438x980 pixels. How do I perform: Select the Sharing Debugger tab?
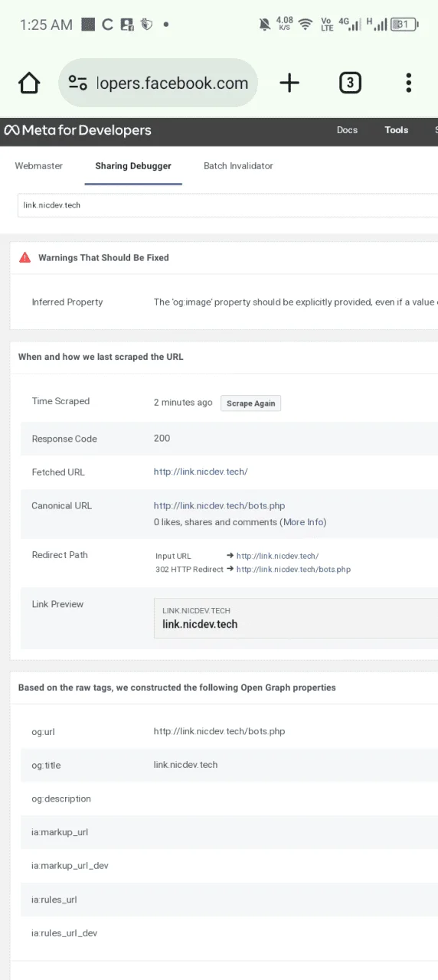click(x=133, y=166)
